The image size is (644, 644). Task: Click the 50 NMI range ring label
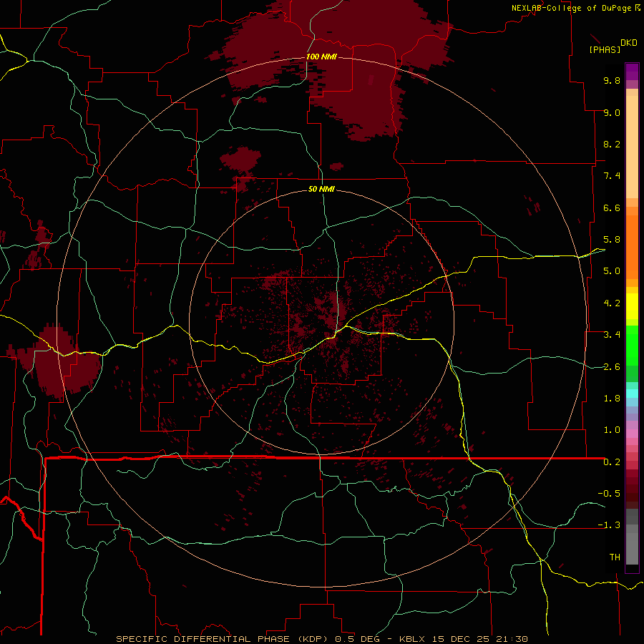pos(321,189)
